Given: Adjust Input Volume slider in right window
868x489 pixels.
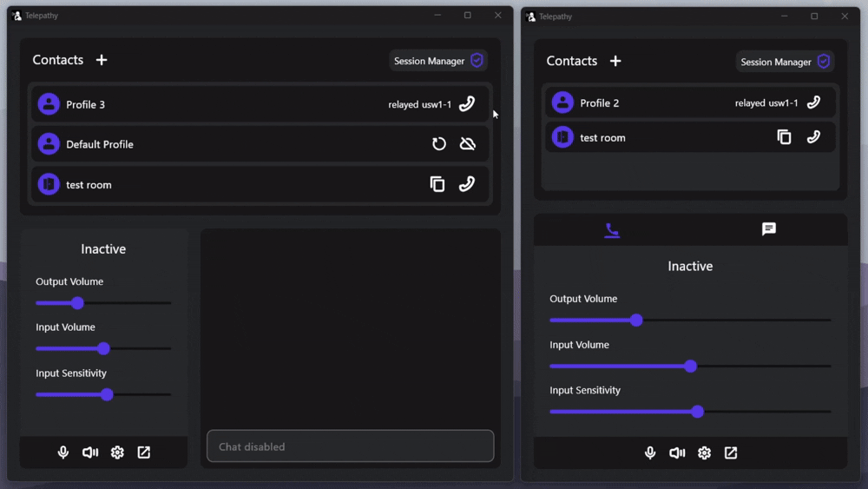Looking at the screenshot, I should pyautogui.click(x=690, y=366).
